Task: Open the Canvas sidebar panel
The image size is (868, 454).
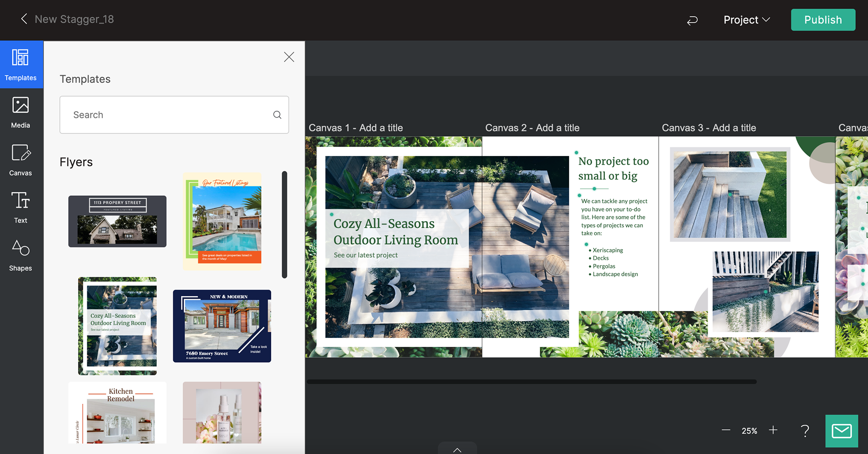Action: 21,160
